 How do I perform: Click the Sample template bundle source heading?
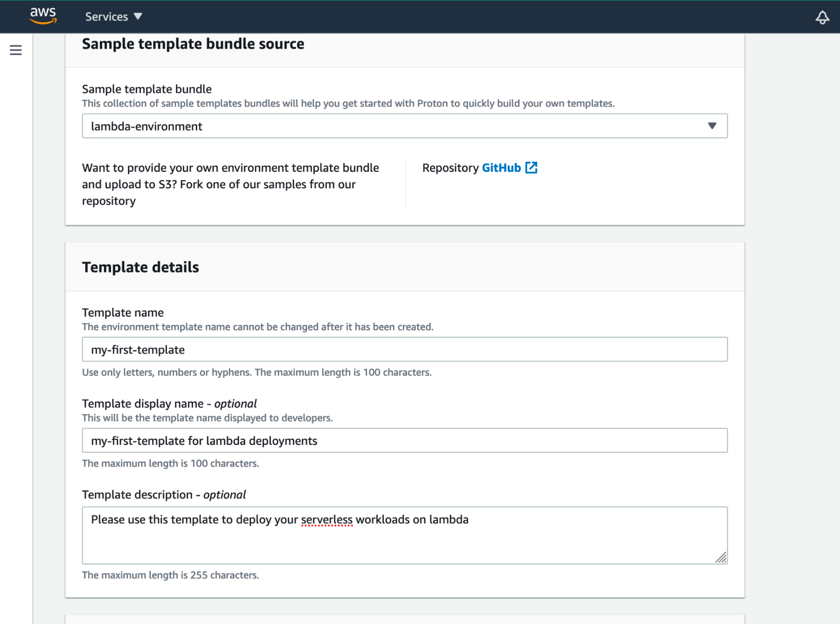click(x=193, y=44)
